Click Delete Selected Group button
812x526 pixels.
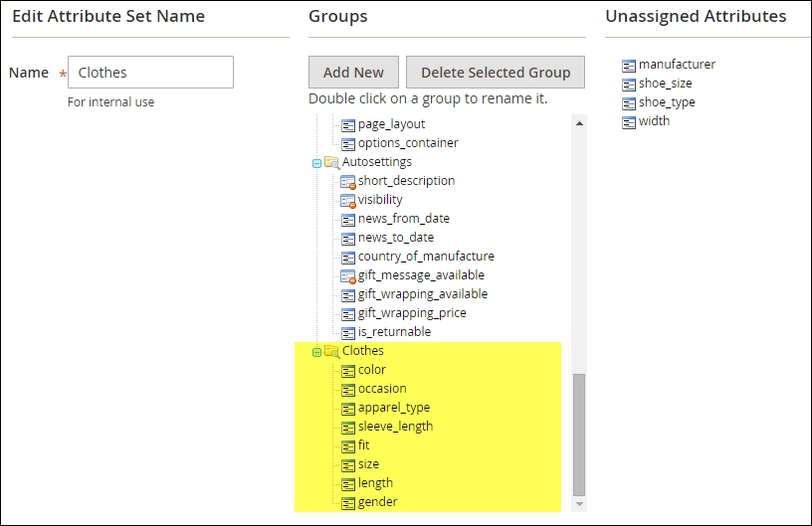tap(496, 73)
